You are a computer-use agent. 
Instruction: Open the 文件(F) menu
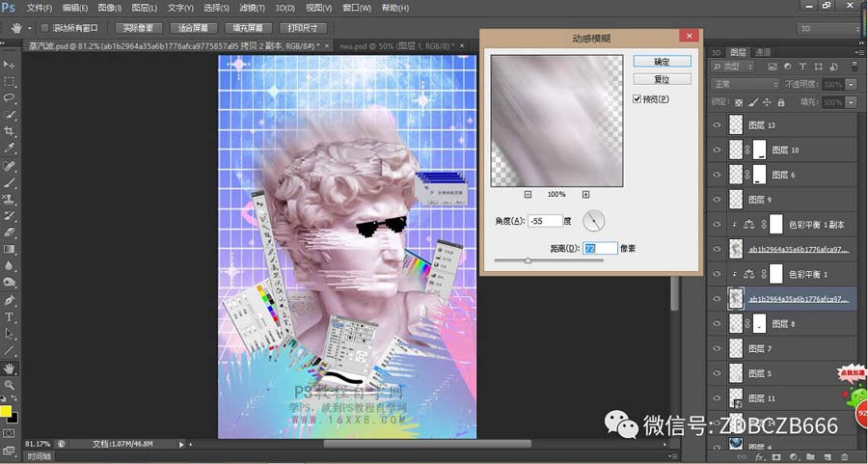coord(40,9)
